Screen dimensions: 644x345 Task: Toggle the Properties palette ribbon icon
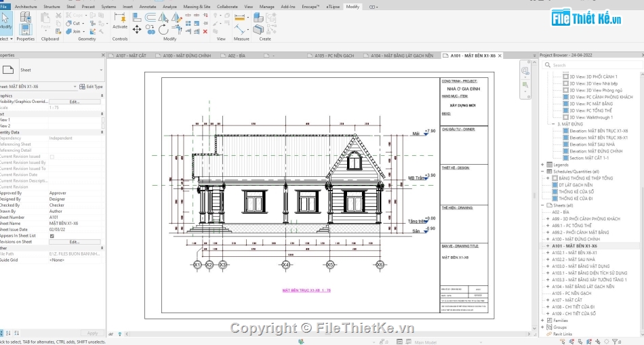point(26,30)
